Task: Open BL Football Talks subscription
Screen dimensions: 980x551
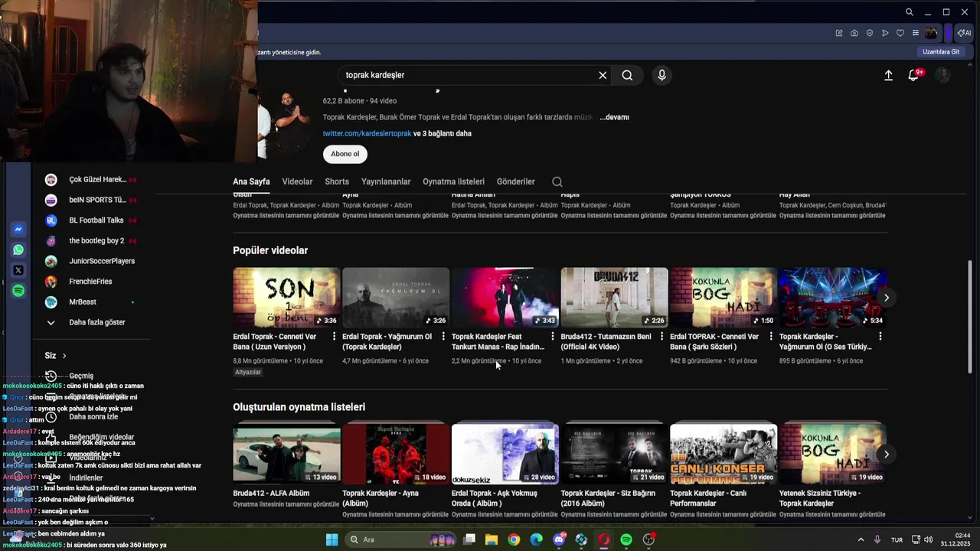Action: point(90,220)
